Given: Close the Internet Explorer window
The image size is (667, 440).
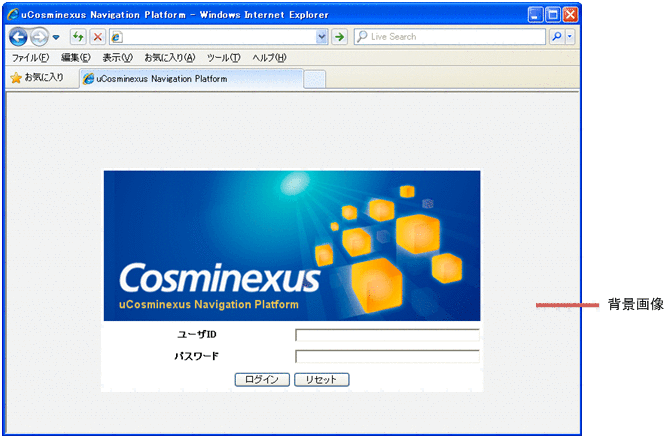Looking at the screenshot, I should pos(570,15).
